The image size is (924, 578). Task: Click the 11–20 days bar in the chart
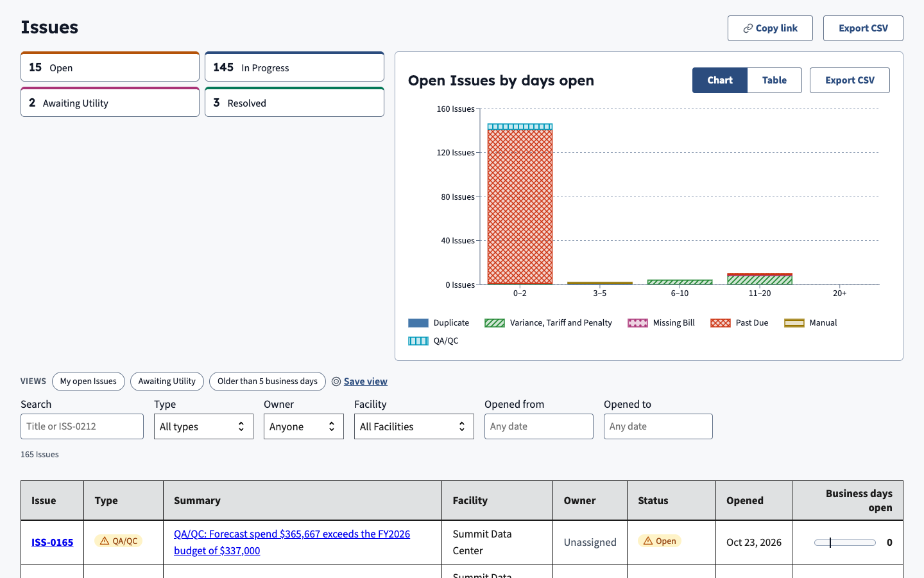tap(760, 279)
